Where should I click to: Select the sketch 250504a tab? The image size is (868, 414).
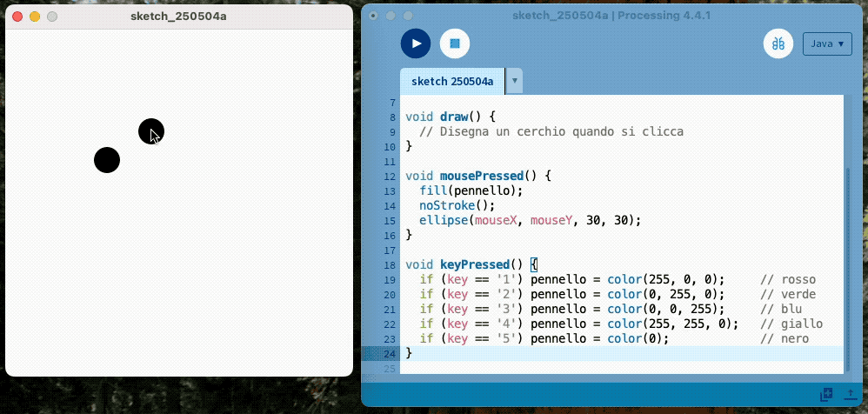coord(451,82)
